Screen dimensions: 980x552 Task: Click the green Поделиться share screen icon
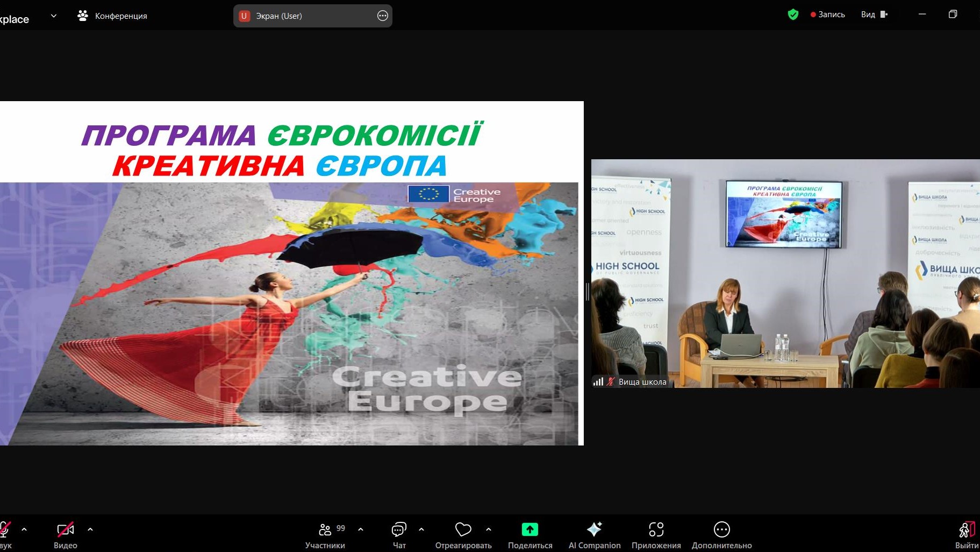click(x=530, y=529)
